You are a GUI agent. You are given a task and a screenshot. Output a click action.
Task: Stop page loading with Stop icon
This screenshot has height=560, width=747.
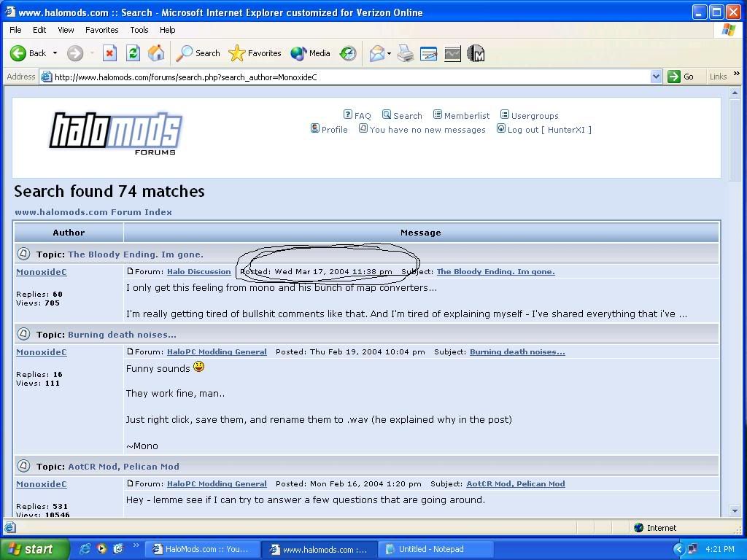[x=109, y=53]
